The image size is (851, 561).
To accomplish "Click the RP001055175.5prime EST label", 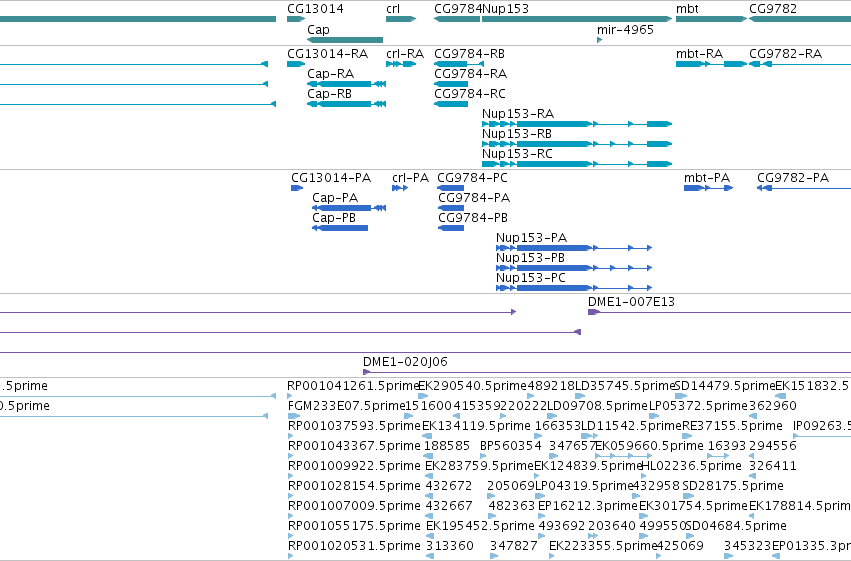I will click(x=354, y=526).
